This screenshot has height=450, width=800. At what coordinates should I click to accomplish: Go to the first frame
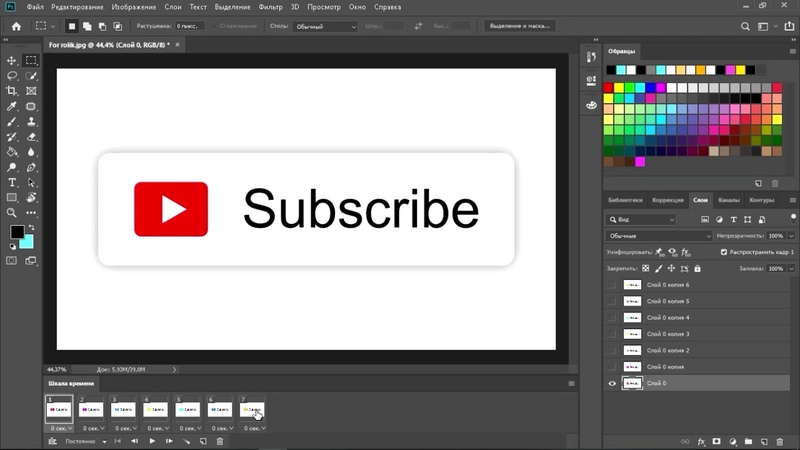[118, 441]
